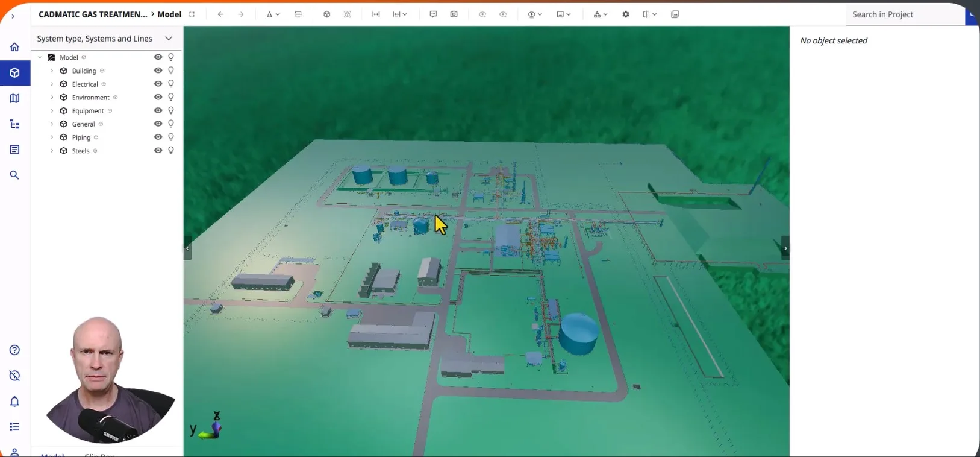Click the Model breadcrumb label
The width and height of the screenshot is (980, 457).
(x=169, y=14)
